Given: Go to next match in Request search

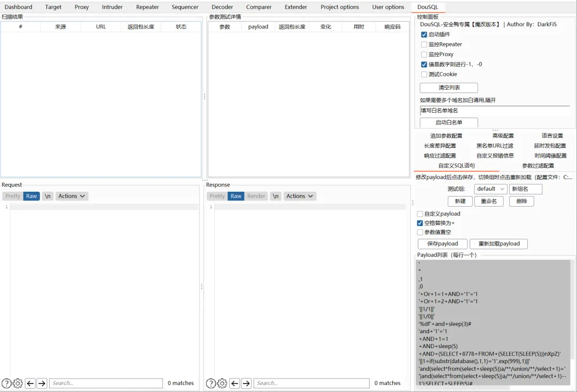Looking at the screenshot, I should [x=42, y=383].
